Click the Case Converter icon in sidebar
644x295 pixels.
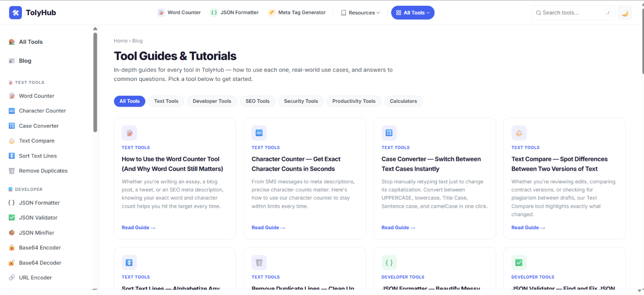[12, 126]
